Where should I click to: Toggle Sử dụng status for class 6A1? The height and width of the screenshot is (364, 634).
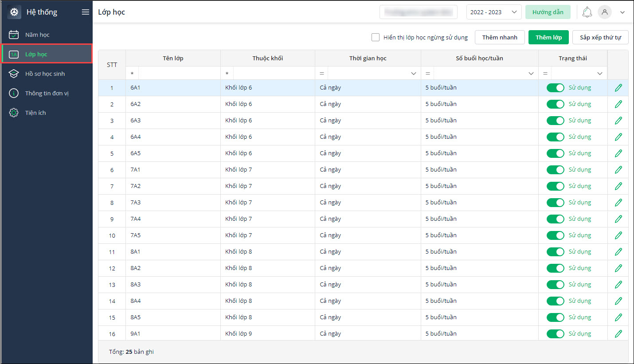click(x=556, y=88)
